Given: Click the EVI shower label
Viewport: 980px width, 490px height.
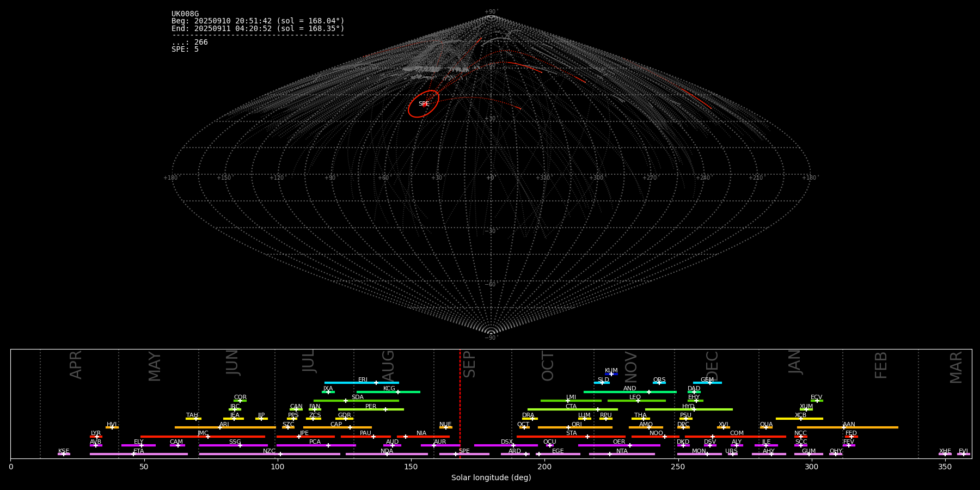Looking at the screenshot, I should pyautogui.click(x=964, y=451).
